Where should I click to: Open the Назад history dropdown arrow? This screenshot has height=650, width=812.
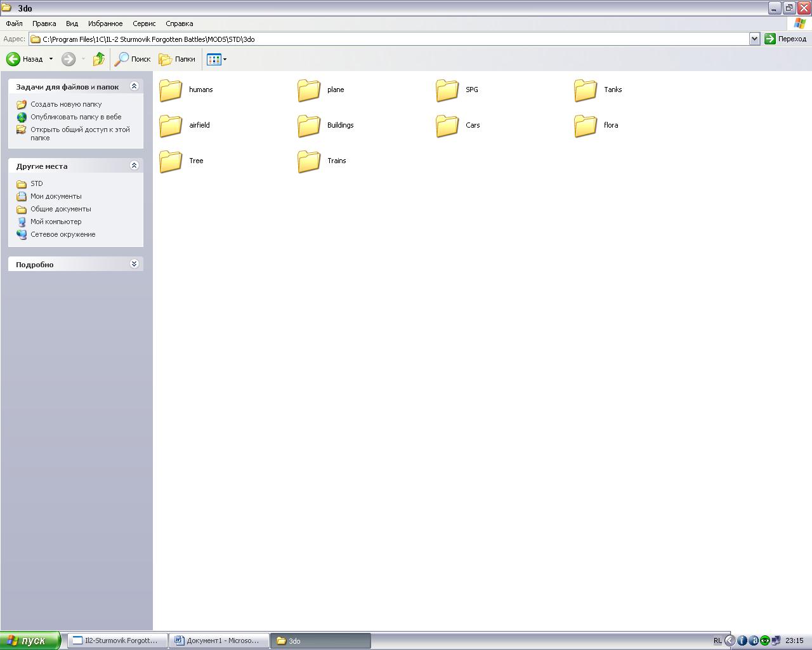click(51, 59)
